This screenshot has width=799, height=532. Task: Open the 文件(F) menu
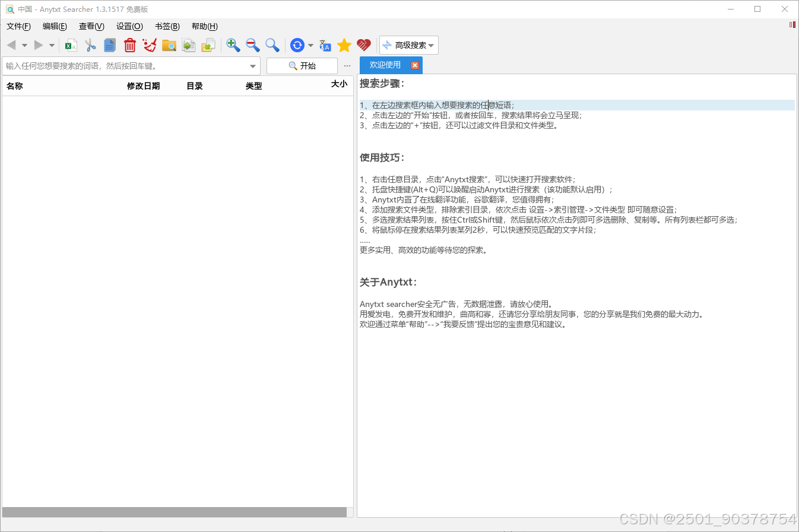tap(18, 26)
